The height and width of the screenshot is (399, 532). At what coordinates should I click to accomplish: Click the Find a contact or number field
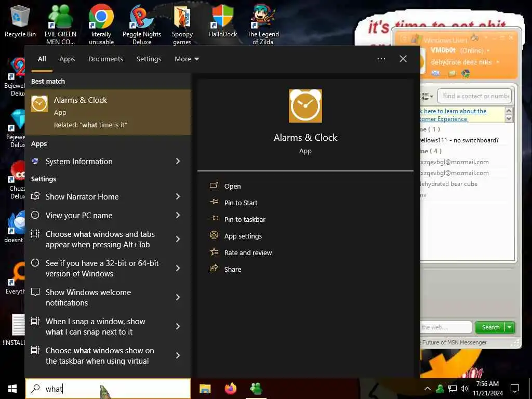pyautogui.click(x=474, y=96)
